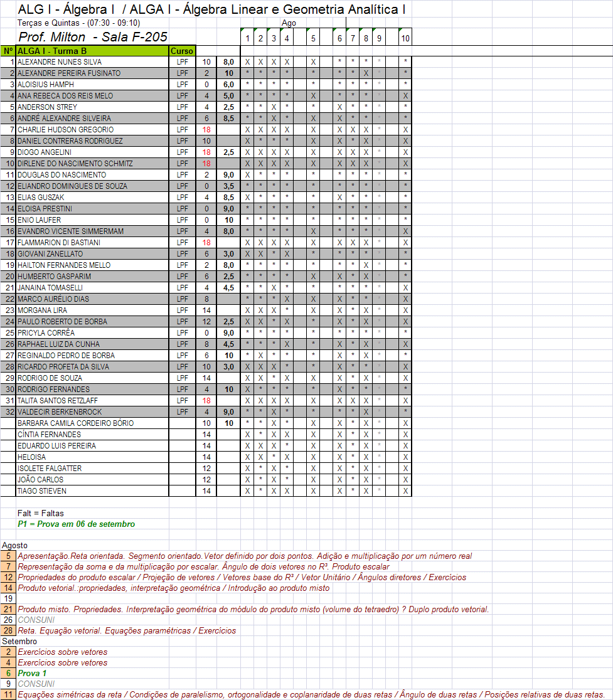
Task: Click the "Curso" column header
Action: tap(182, 51)
